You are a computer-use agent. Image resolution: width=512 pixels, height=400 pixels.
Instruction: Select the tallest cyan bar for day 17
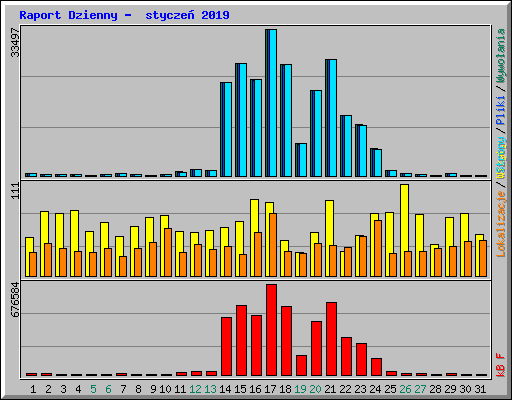tap(273, 103)
